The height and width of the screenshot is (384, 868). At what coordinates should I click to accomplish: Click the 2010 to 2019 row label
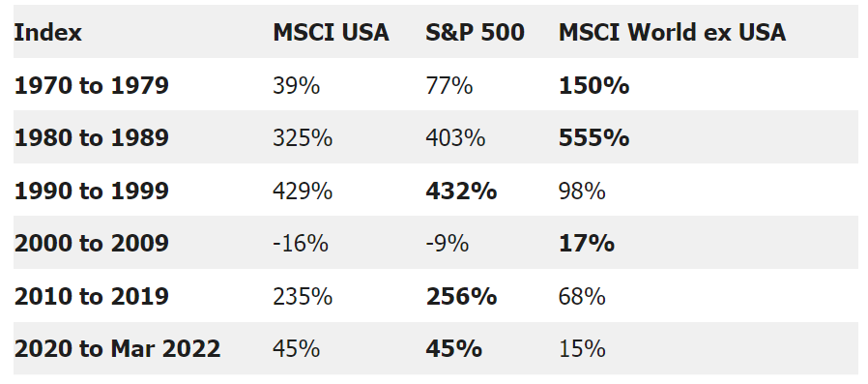coord(91,296)
